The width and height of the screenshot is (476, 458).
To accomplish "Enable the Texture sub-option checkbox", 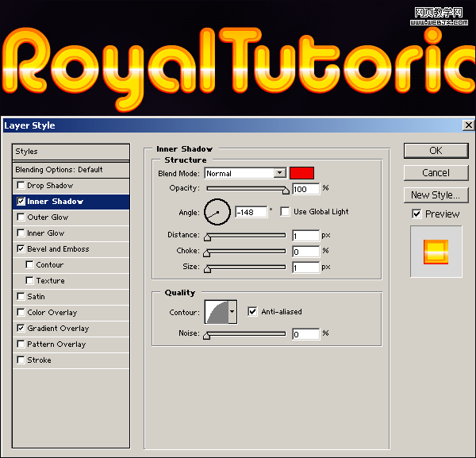I will coord(29,280).
